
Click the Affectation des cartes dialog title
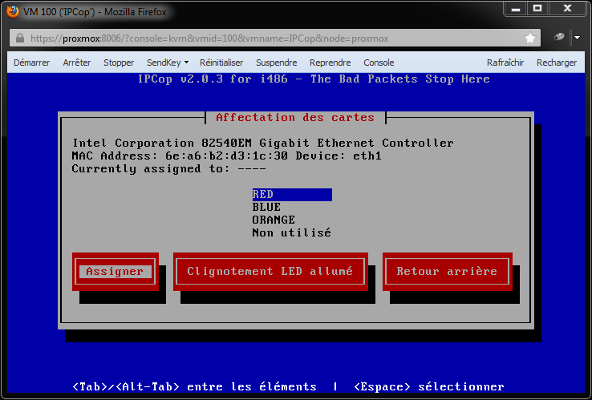[295, 117]
